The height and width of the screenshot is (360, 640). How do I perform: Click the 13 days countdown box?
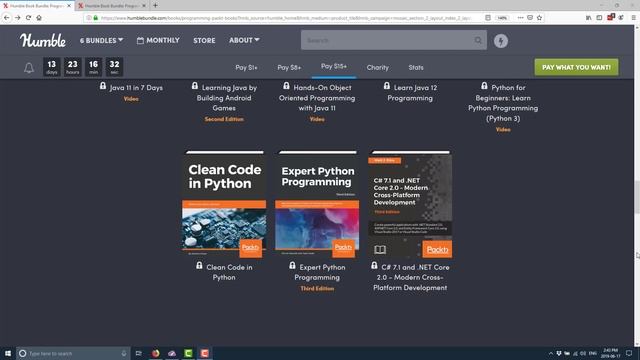point(51,67)
